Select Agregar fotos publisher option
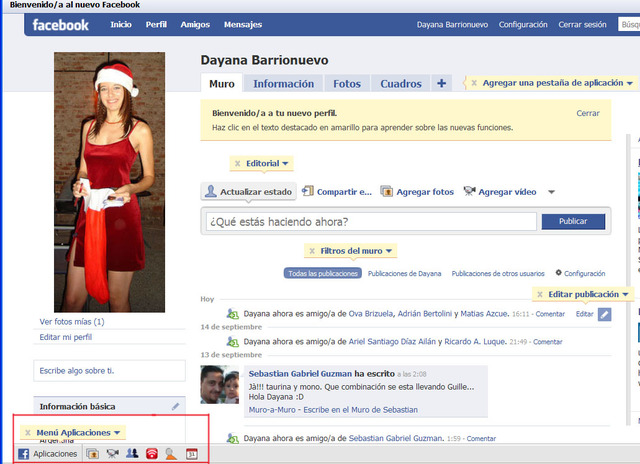 click(417, 191)
